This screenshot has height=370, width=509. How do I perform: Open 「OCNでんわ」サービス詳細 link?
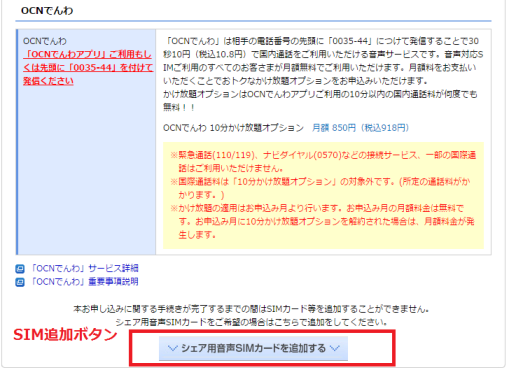coord(85,268)
